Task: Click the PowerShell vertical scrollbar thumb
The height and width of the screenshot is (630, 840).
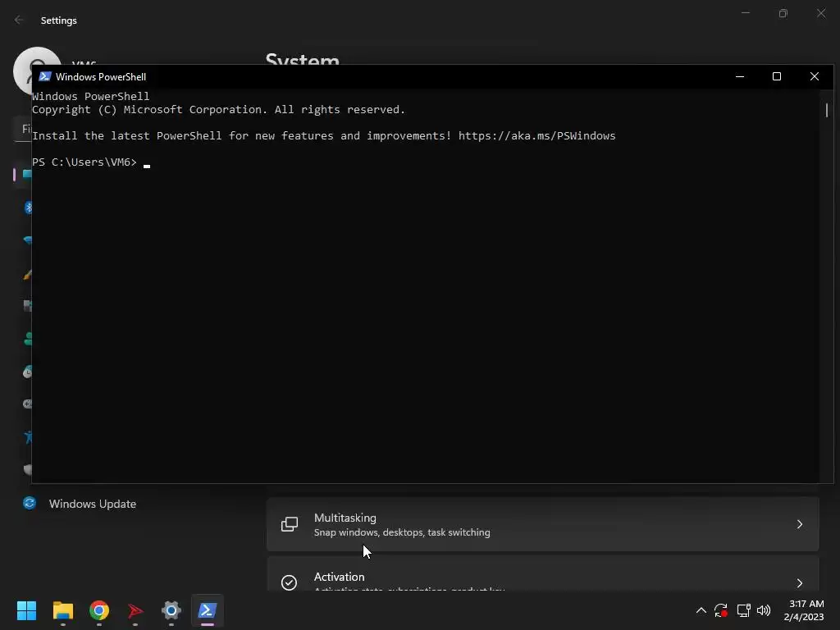Action: click(827, 111)
